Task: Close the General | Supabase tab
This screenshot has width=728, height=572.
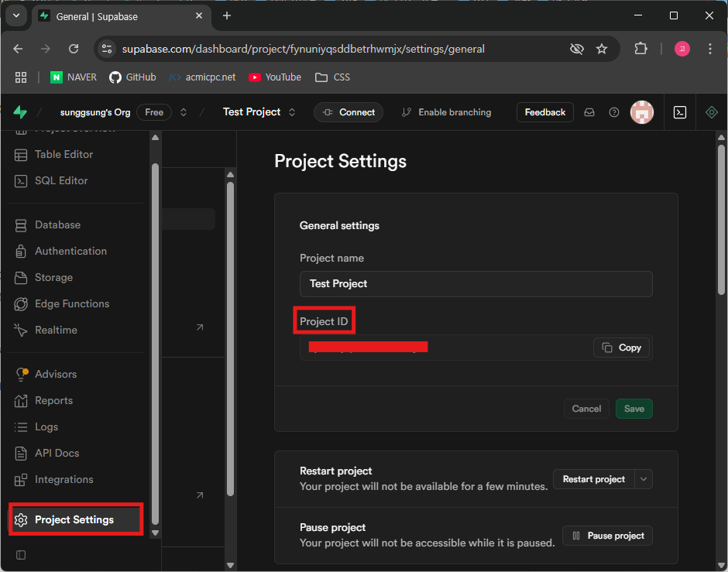Action: click(199, 15)
